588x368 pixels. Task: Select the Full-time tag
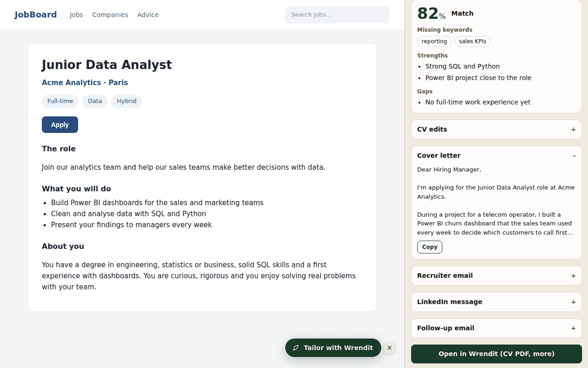[60, 101]
